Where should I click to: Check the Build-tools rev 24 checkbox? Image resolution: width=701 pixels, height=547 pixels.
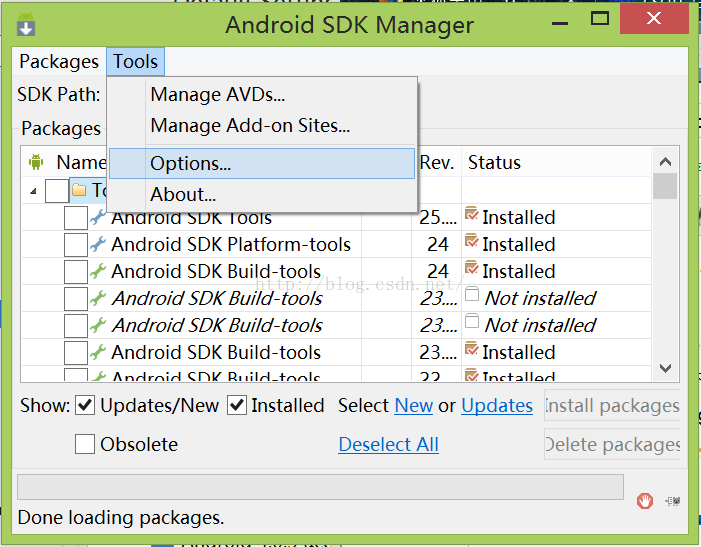[76, 272]
